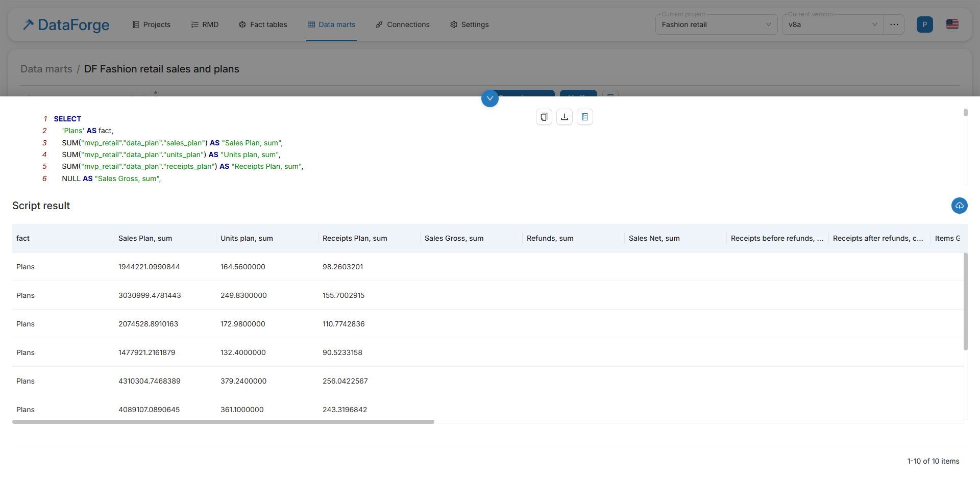980x482 pixels.
Task: Click the cloud upload icon by Script result
Action: [959, 206]
